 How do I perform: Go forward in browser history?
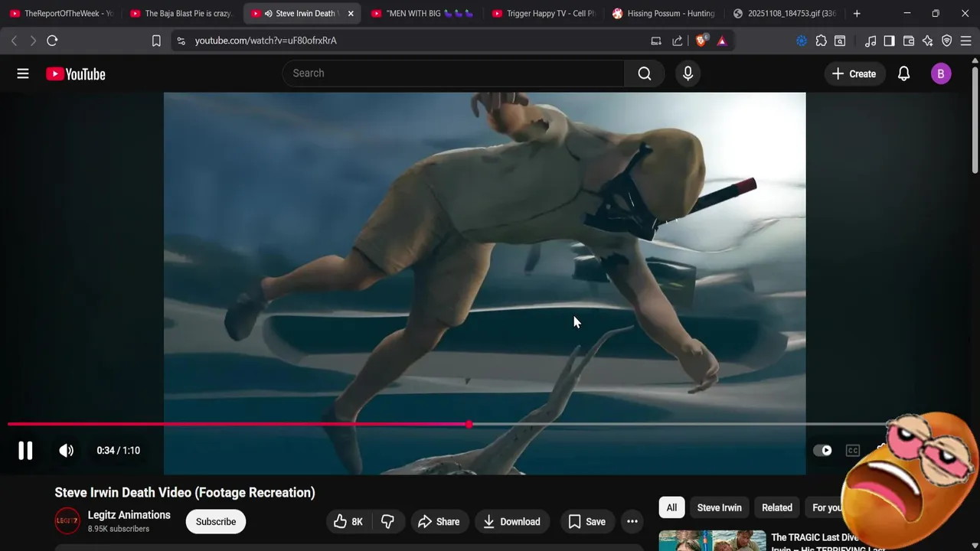click(x=33, y=41)
